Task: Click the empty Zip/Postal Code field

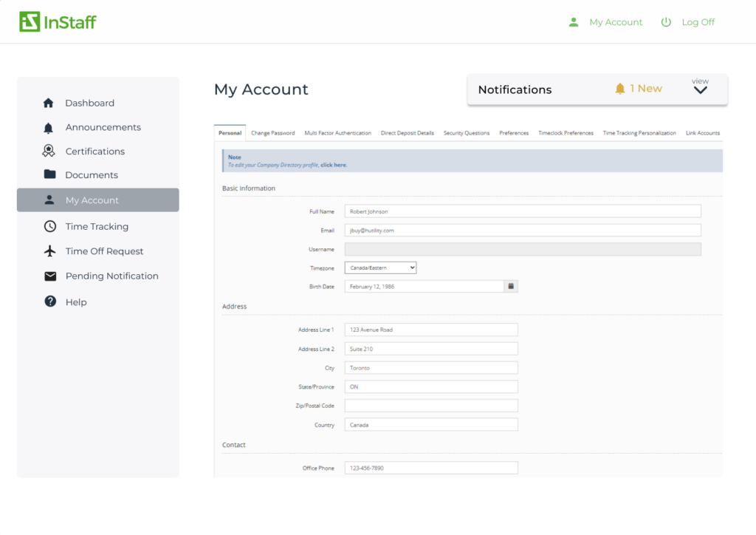Action: pyautogui.click(x=431, y=406)
